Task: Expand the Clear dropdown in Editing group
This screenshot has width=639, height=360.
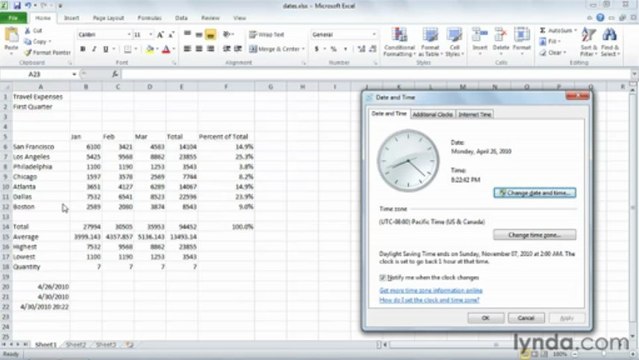Action: [565, 53]
